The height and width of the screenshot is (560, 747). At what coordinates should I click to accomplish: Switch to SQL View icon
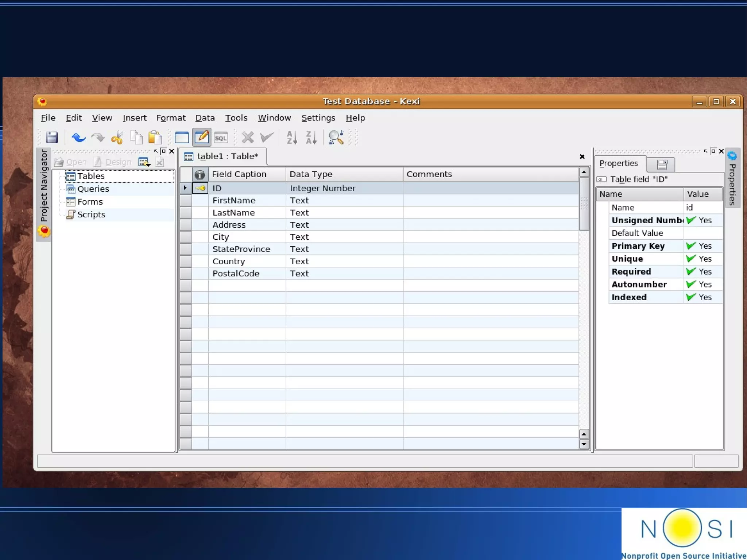click(x=221, y=138)
